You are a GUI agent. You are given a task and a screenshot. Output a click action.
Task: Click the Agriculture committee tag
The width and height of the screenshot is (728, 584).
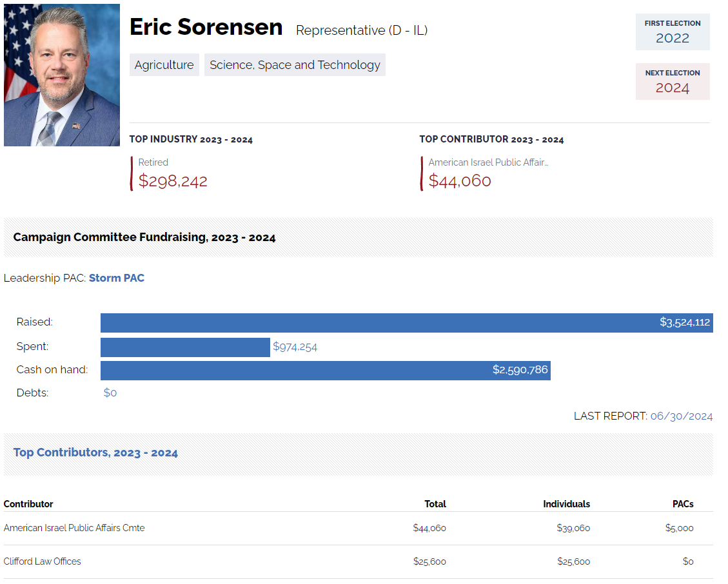164,65
